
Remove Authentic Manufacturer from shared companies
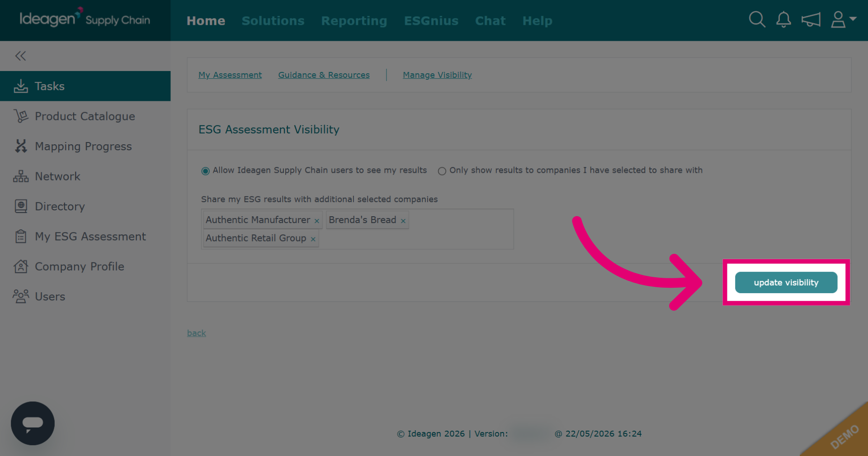[317, 221]
